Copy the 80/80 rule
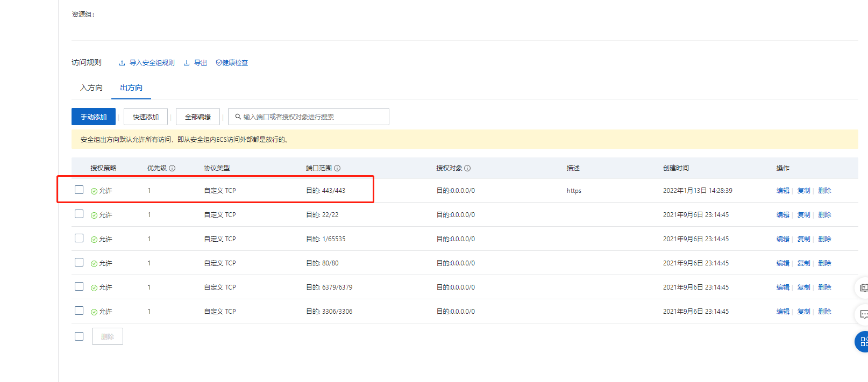868x382 pixels. tap(803, 263)
